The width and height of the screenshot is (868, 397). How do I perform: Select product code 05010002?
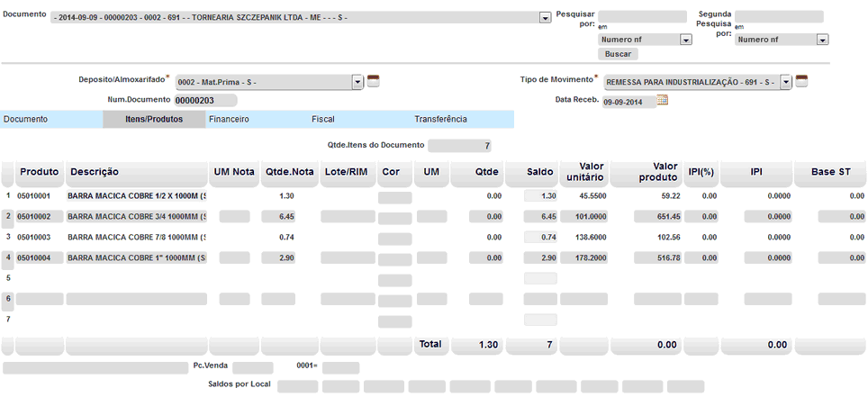tap(40, 216)
